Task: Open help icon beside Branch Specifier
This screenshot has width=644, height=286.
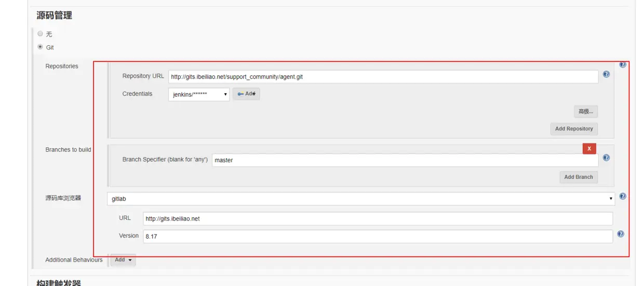Action: tap(606, 158)
